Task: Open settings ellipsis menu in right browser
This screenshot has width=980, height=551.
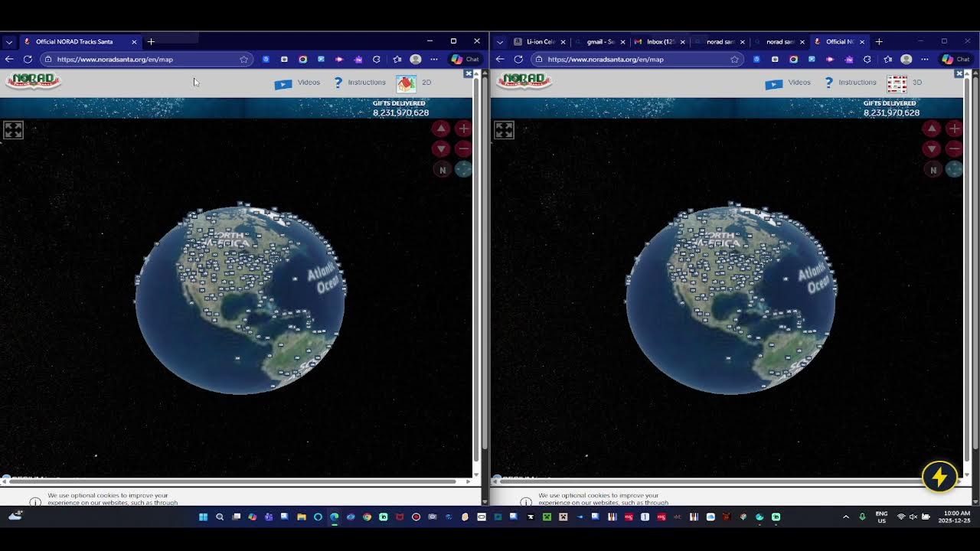Action: coord(925,59)
